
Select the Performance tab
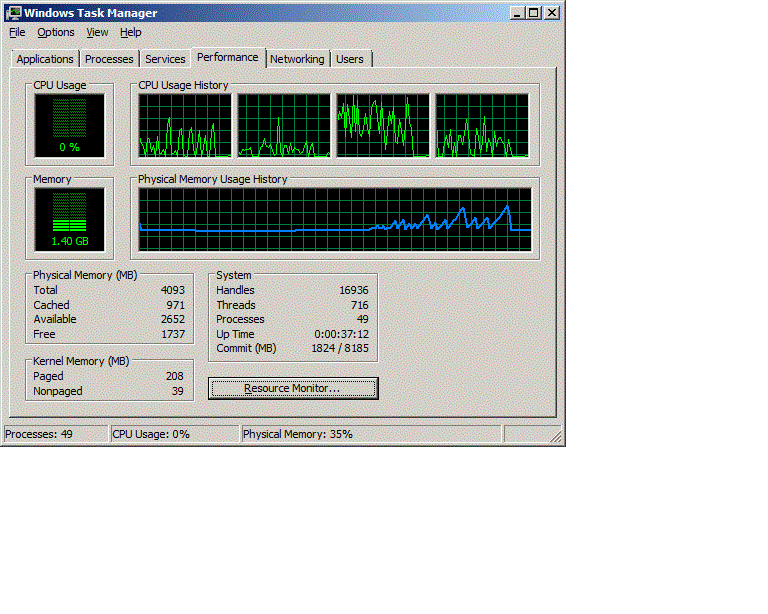coord(227,57)
